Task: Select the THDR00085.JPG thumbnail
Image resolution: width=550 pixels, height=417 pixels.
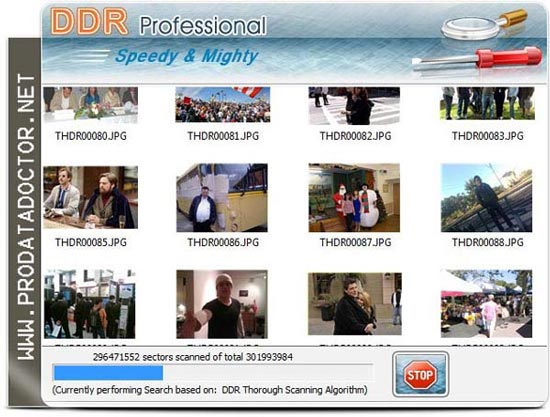Action: point(90,197)
